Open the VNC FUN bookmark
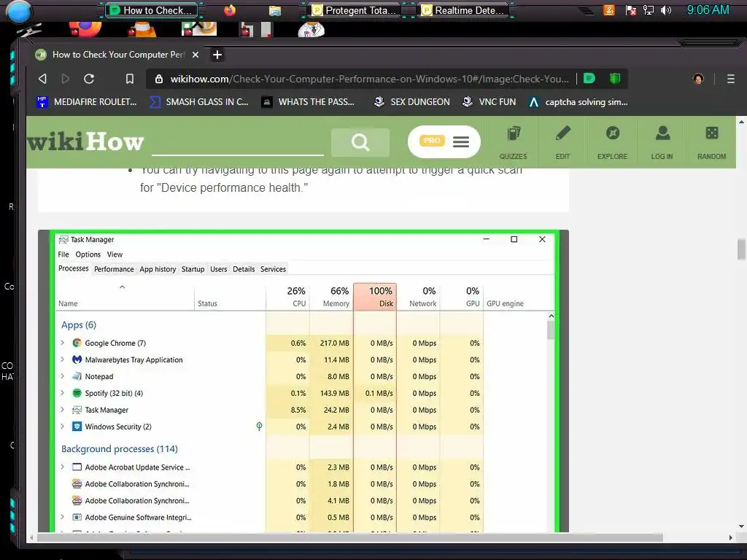 (x=489, y=102)
